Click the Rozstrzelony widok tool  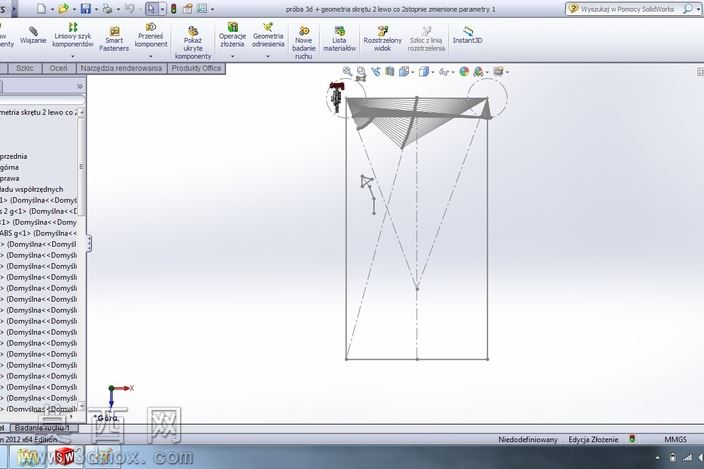coord(383,39)
